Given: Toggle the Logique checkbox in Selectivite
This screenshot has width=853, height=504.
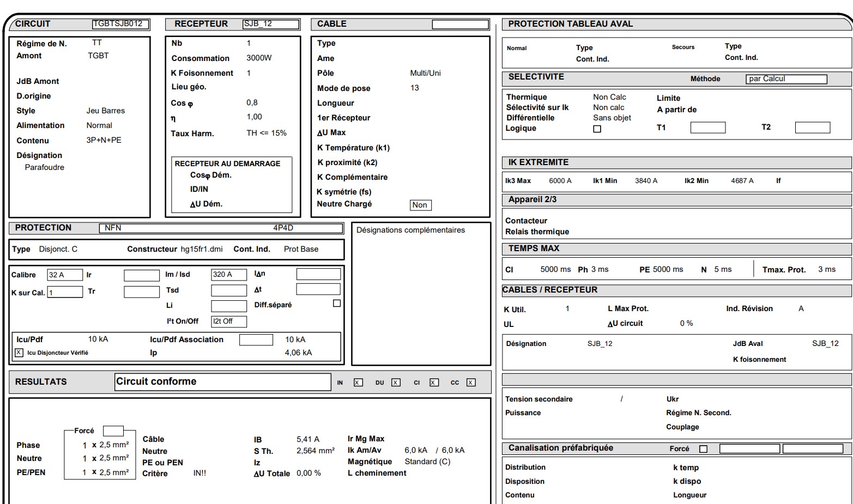Looking at the screenshot, I should tap(597, 129).
